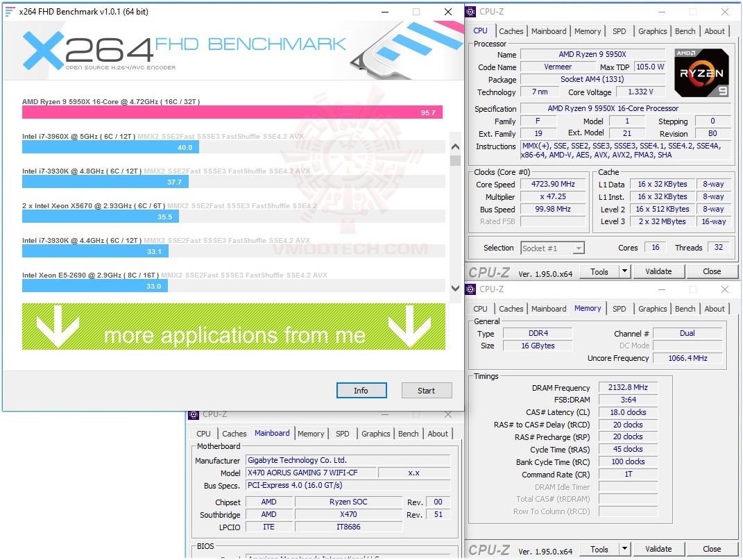Click the benchmark list scrollbar thumb
Viewport: 743px width, 560px height.
pyautogui.click(x=455, y=160)
